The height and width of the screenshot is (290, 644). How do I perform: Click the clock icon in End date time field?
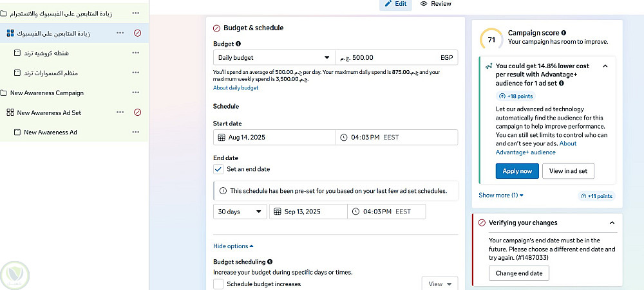tap(355, 212)
